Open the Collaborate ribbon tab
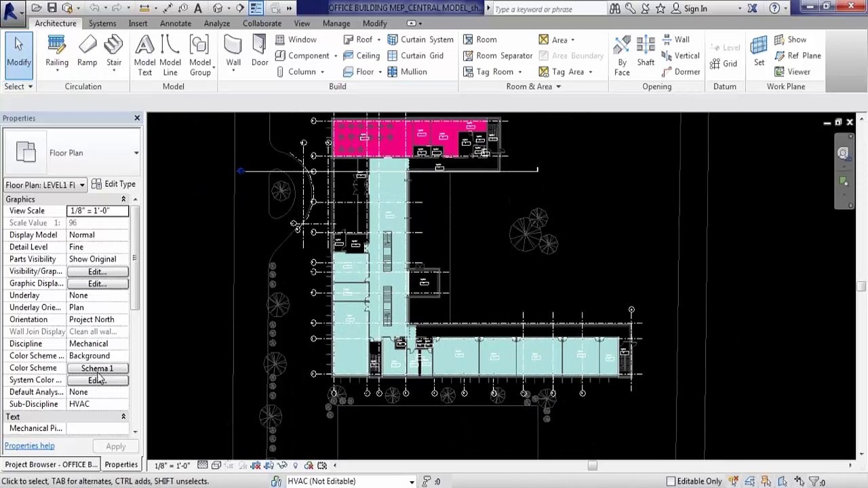Image resolution: width=868 pixels, height=488 pixels. 262,23
